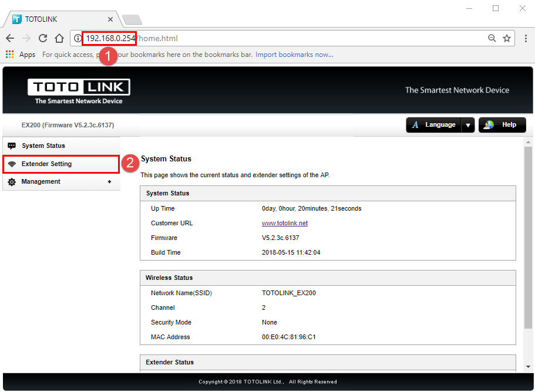Click the vertical scrollbar thumb
535x392 pixels.
click(528, 238)
